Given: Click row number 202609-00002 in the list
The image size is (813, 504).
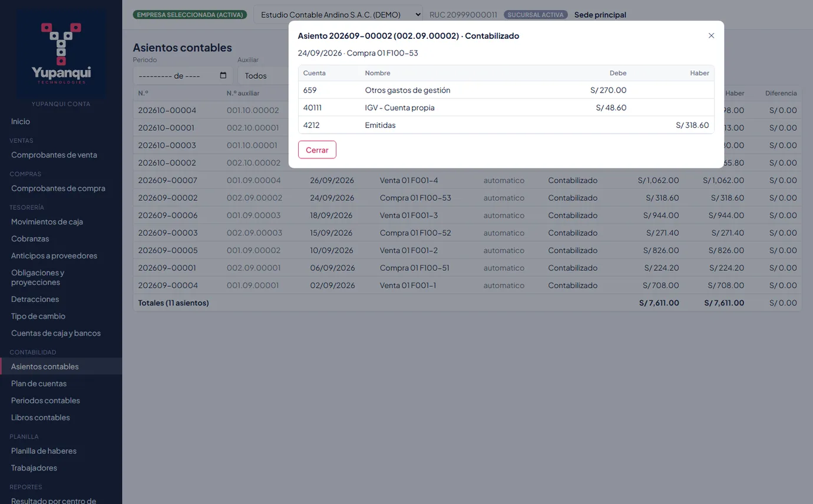Looking at the screenshot, I should (168, 198).
